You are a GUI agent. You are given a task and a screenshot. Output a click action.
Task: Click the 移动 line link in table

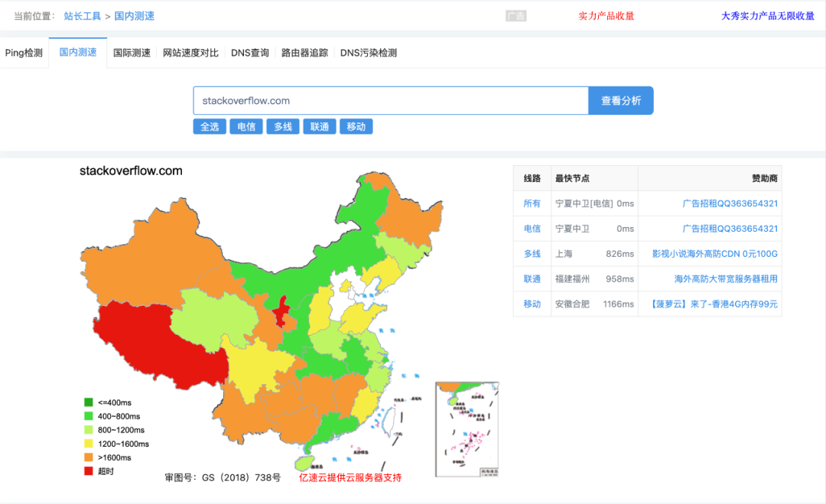532,304
